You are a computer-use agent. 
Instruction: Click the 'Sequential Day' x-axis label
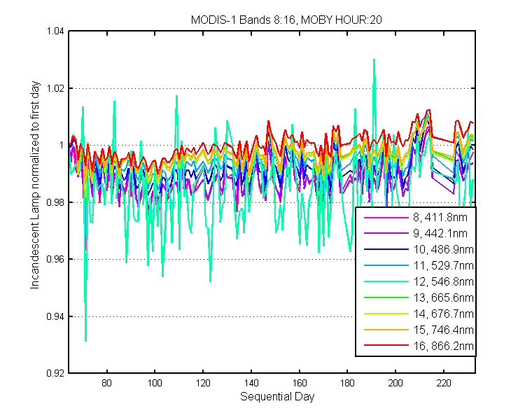[x=277, y=397]
